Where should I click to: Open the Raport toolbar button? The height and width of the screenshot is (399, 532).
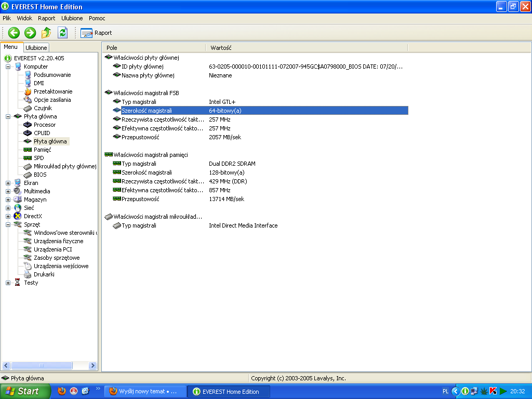tap(96, 33)
